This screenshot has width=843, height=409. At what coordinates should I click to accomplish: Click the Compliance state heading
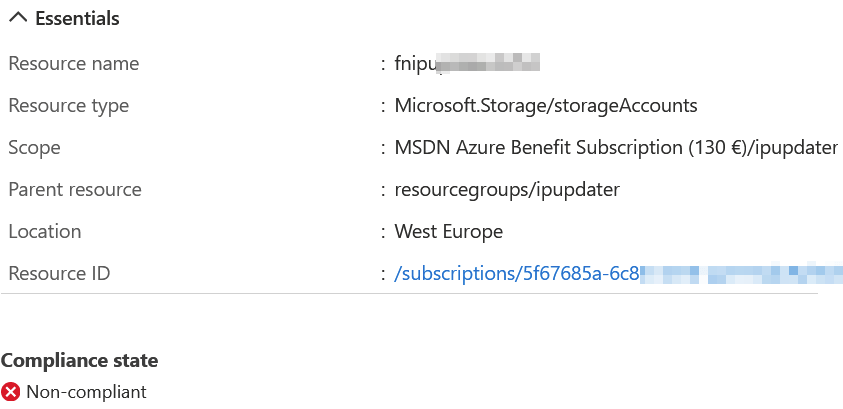click(x=80, y=361)
